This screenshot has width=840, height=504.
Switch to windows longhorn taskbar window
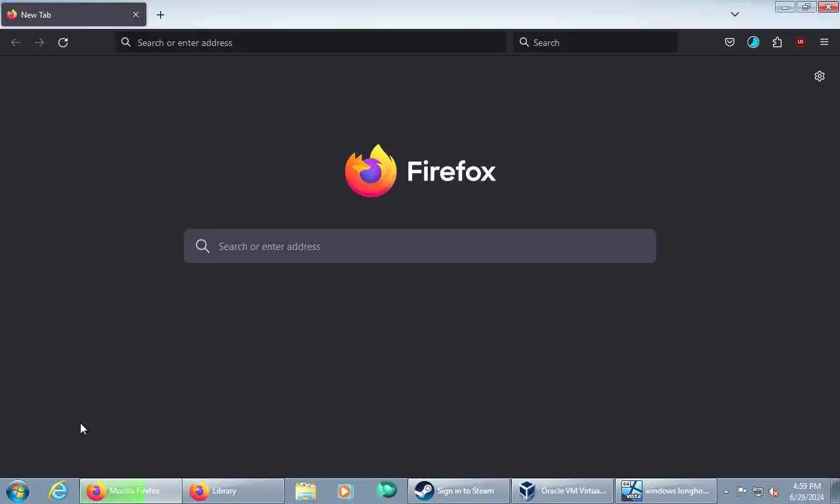[x=666, y=491]
